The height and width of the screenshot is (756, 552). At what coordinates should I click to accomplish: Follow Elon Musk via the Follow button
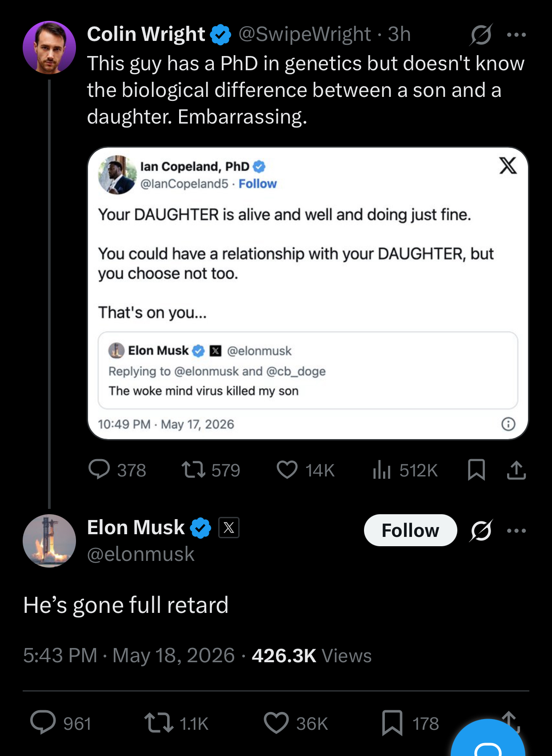click(410, 530)
